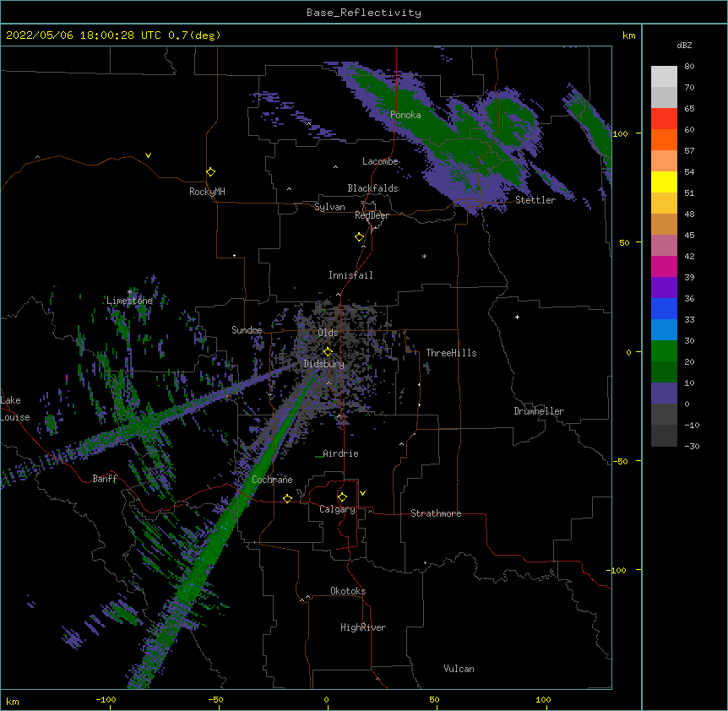The height and width of the screenshot is (711, 728).
Task: Click the white 80 dBZ legend swatch
Action: (664, 77)
